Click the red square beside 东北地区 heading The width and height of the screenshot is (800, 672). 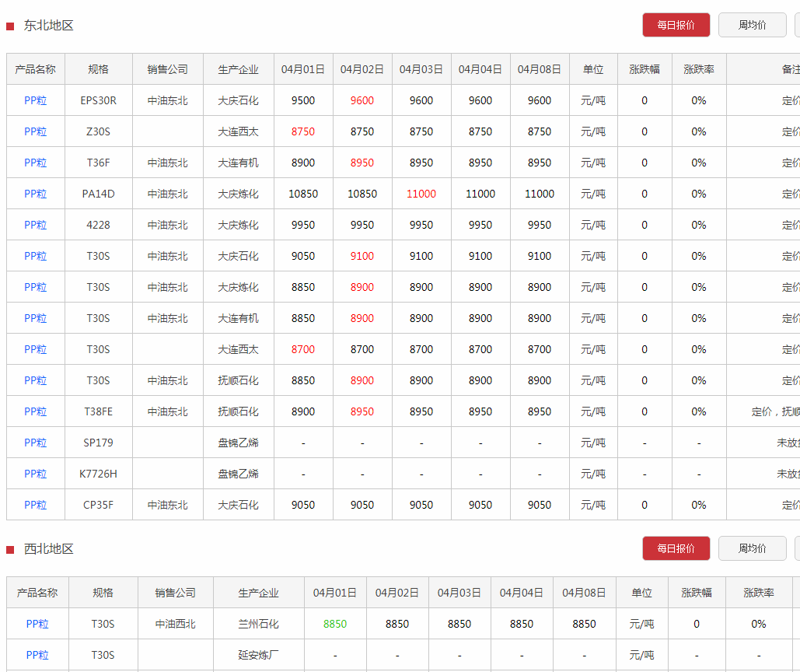(10, 26)
